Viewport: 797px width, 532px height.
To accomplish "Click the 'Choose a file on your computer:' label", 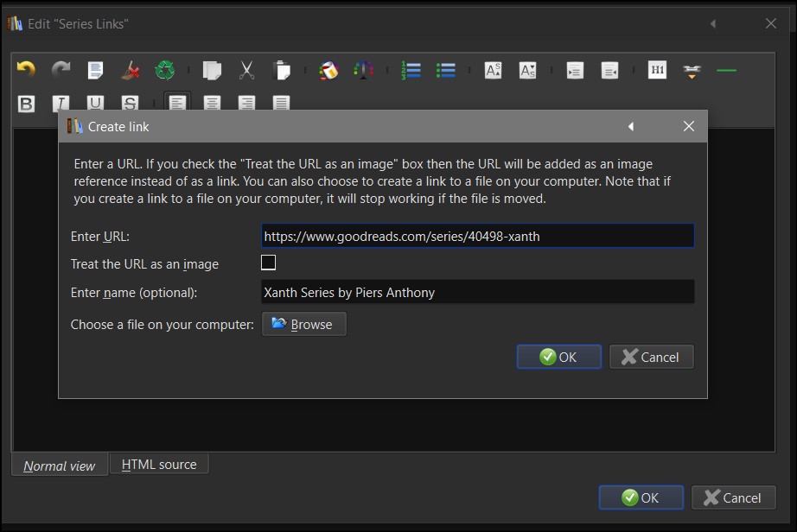I will 163,325.
